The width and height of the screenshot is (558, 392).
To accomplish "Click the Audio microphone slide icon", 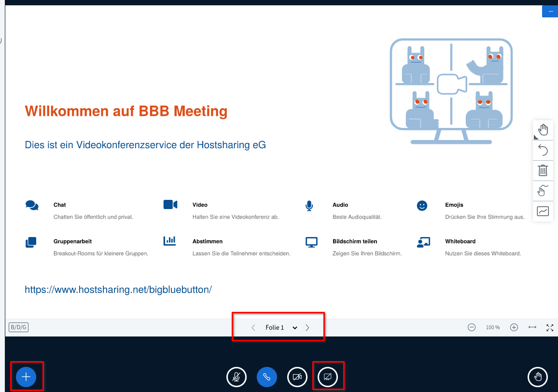I will click(x=309, y=206).
